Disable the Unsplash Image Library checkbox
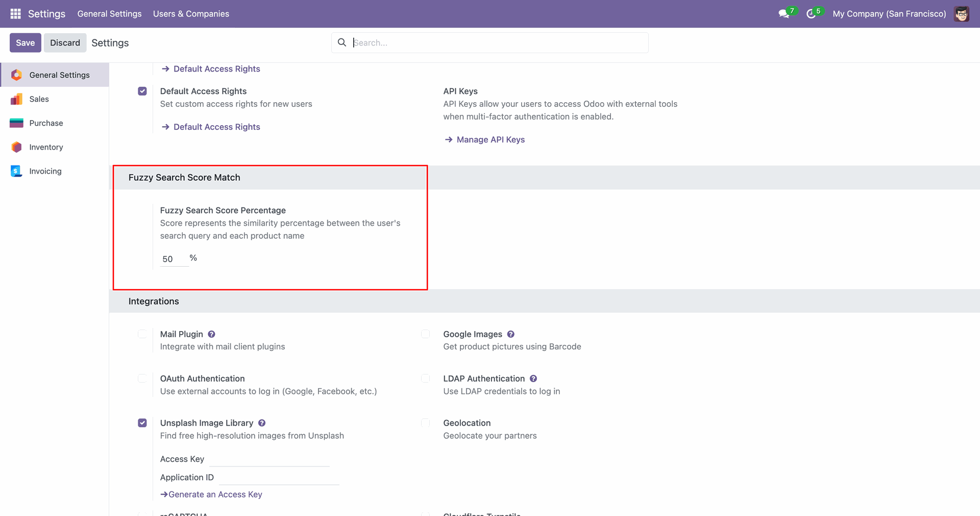This screenshot has width=980, height=516. [x=142, y=423]
